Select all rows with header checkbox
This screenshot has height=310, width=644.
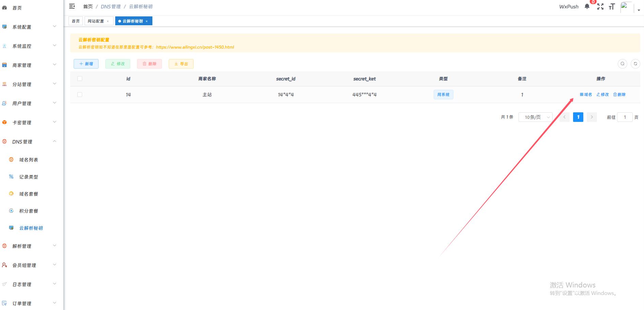[80, 79]
